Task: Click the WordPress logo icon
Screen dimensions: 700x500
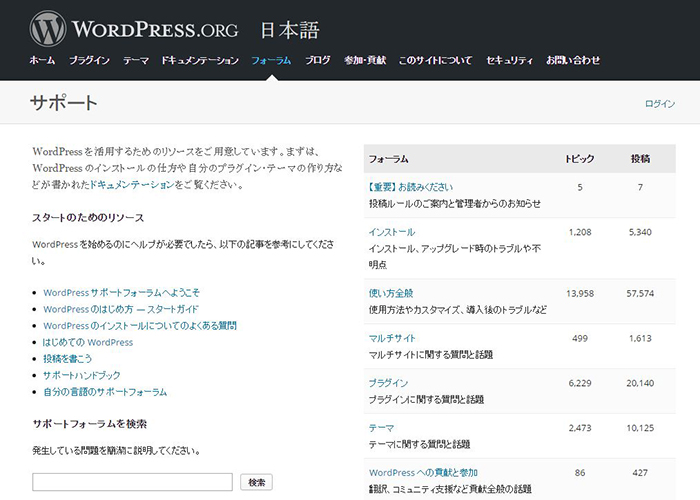Action: pyautogui.click(x=48, y=29)
